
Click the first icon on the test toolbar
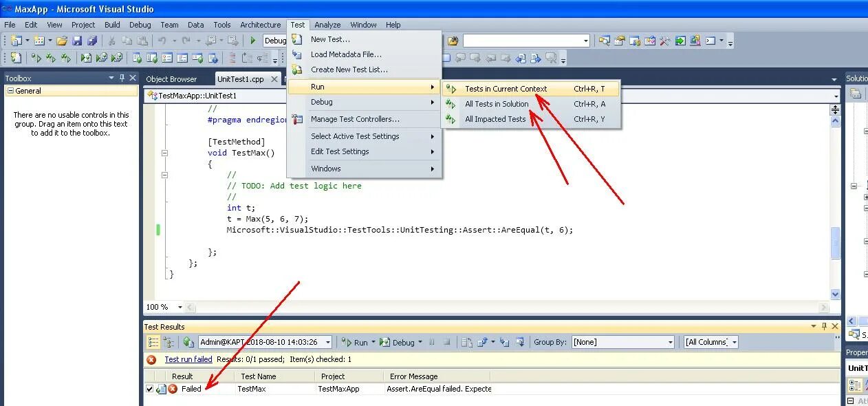17,58
